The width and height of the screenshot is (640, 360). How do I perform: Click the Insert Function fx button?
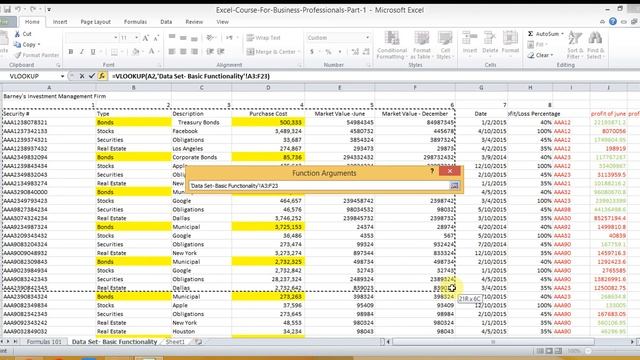coord(102,76)
